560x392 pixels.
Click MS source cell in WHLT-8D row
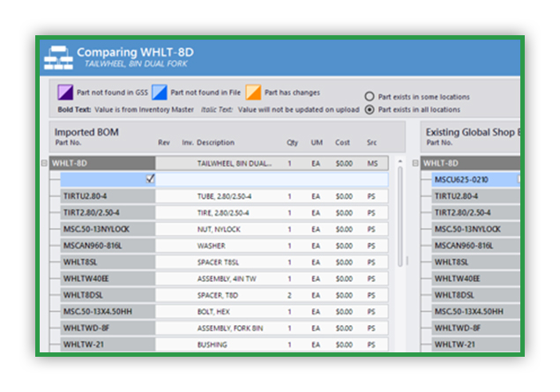coord(372,163)
